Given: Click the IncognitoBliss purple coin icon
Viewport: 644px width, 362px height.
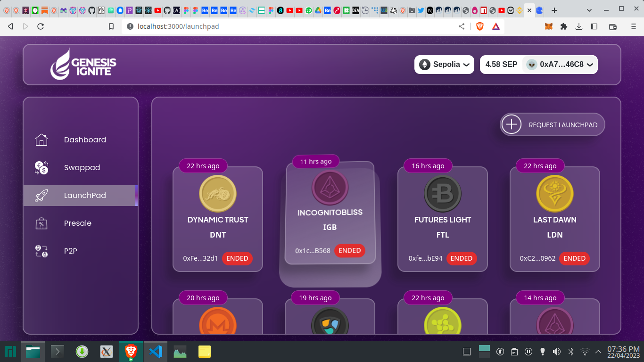Looking at the screenshot, I should pos(330,188).
